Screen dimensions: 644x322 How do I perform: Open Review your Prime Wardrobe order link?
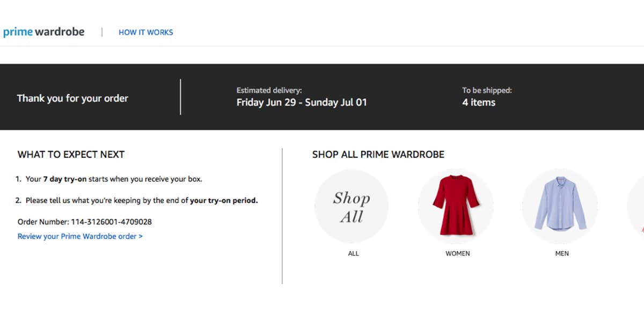pos(79,236)
